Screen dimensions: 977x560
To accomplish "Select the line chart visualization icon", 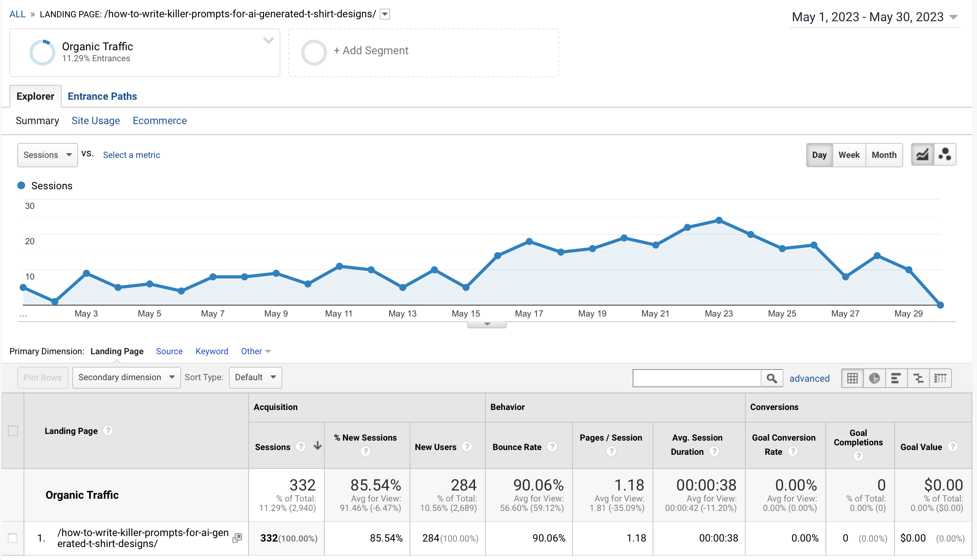I will (x=922, y=154).
